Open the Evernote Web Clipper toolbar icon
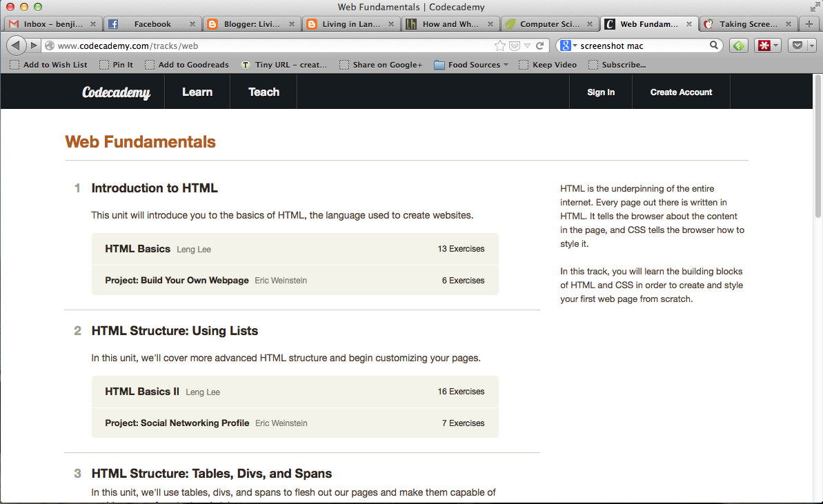 pos(738,45)
